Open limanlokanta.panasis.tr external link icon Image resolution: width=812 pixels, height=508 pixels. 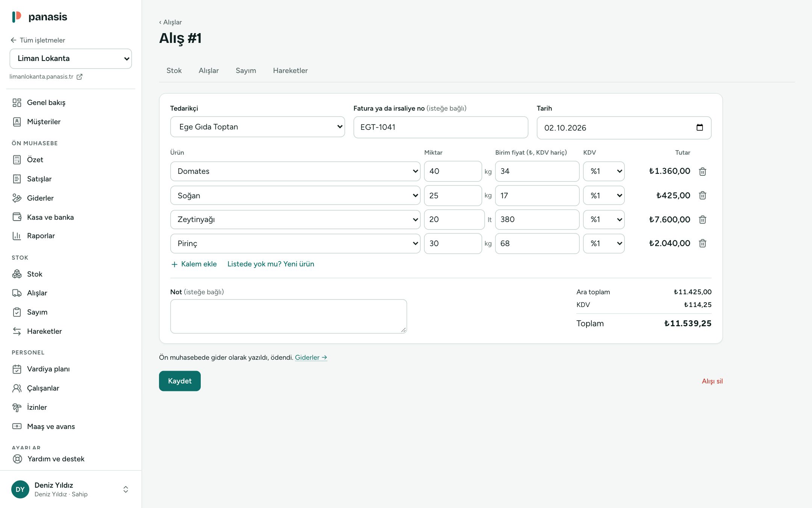[x=79, y=77]
